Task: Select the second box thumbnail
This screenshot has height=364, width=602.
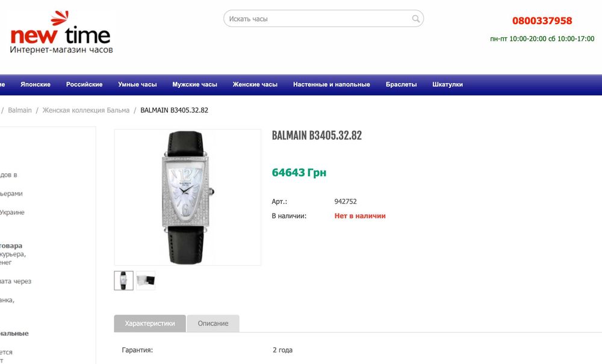Action: 146,280
